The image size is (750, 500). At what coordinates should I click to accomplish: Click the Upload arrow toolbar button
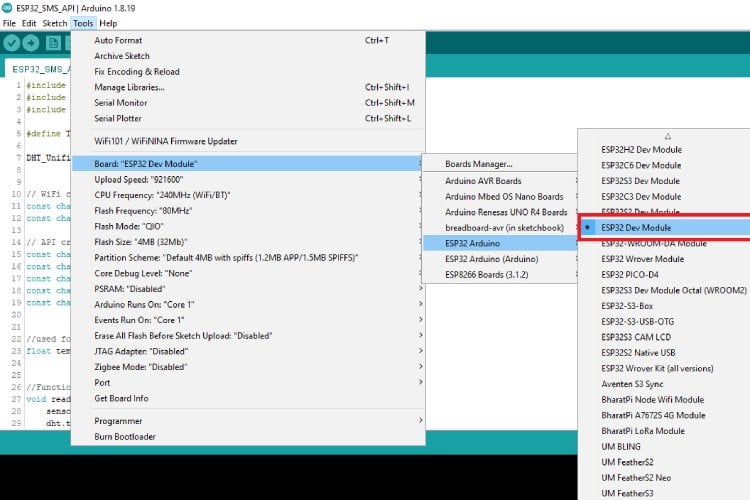pyautogui.click(x=31, y=42)
